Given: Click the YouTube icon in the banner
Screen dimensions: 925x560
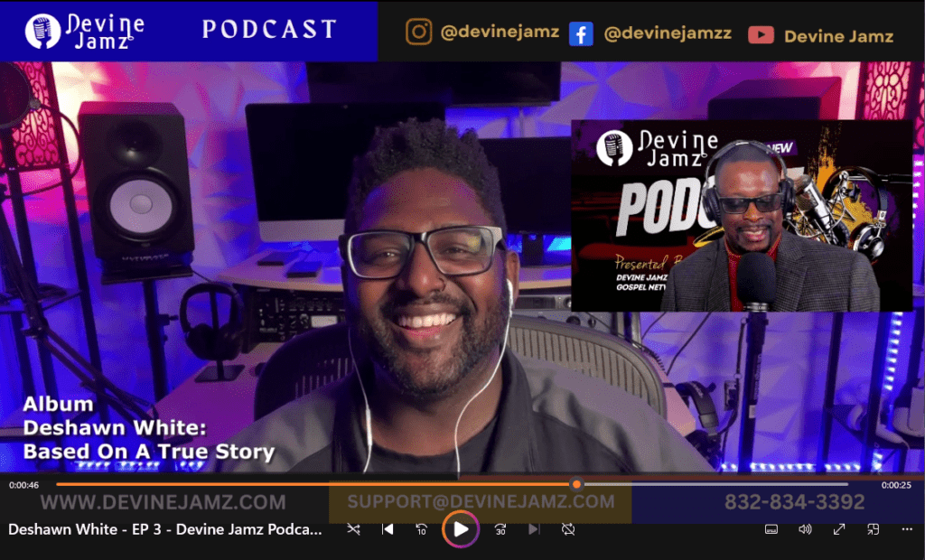Looking at the screenshot, I should click(761, 35).
